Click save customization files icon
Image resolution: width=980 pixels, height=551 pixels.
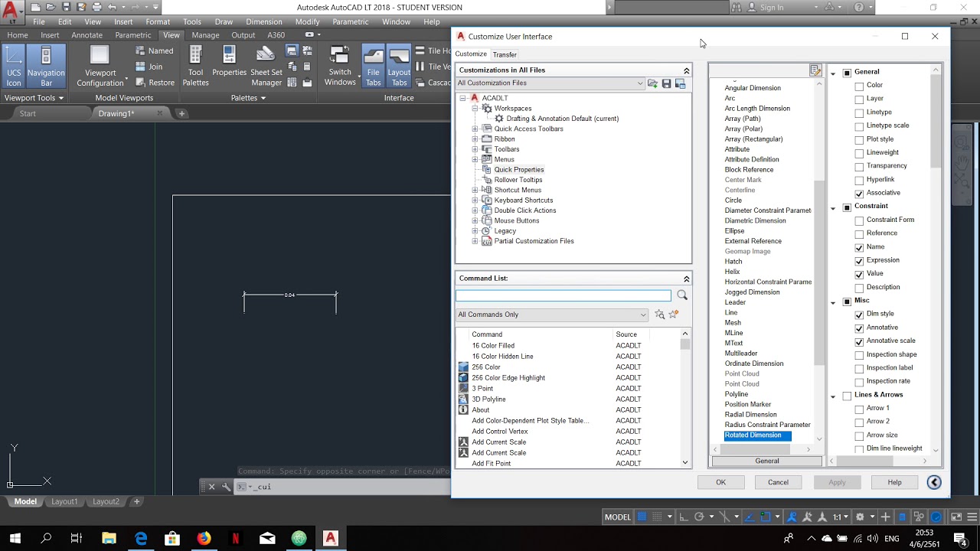(666, 83)
